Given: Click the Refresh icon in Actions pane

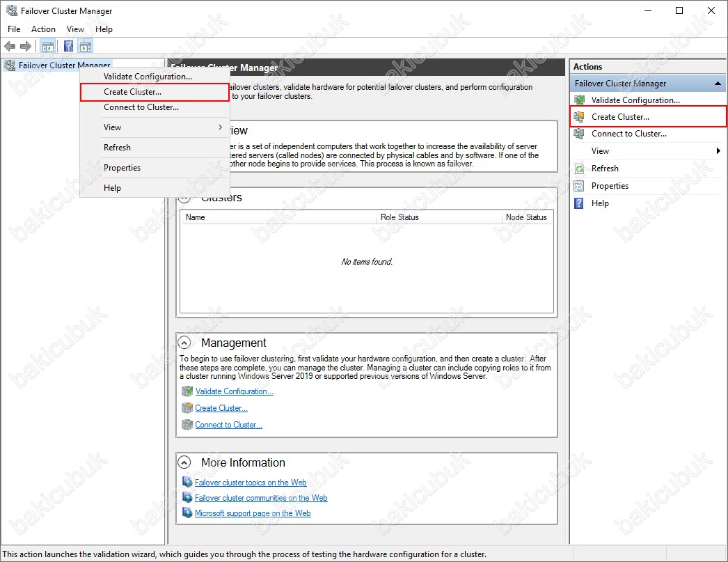Looking at the screenshot, I should (x=580, y=169).
